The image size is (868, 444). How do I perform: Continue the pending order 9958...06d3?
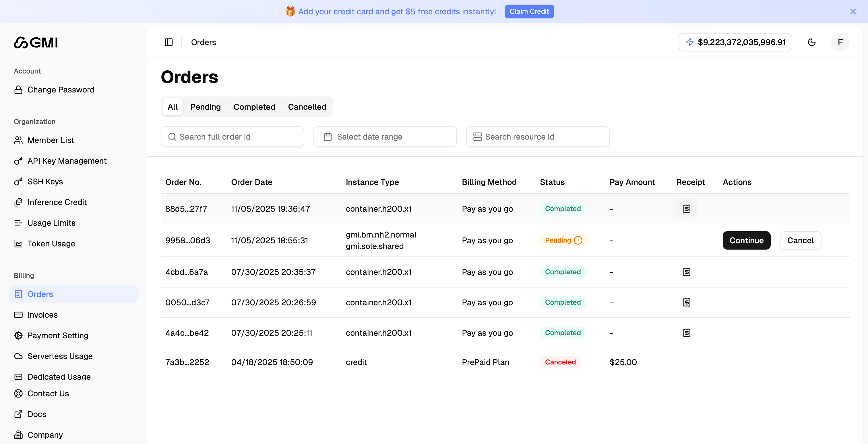[746, 240]
